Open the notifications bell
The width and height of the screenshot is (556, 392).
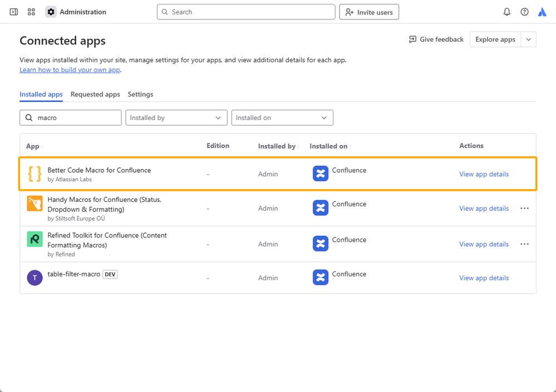tap(506, 12)
